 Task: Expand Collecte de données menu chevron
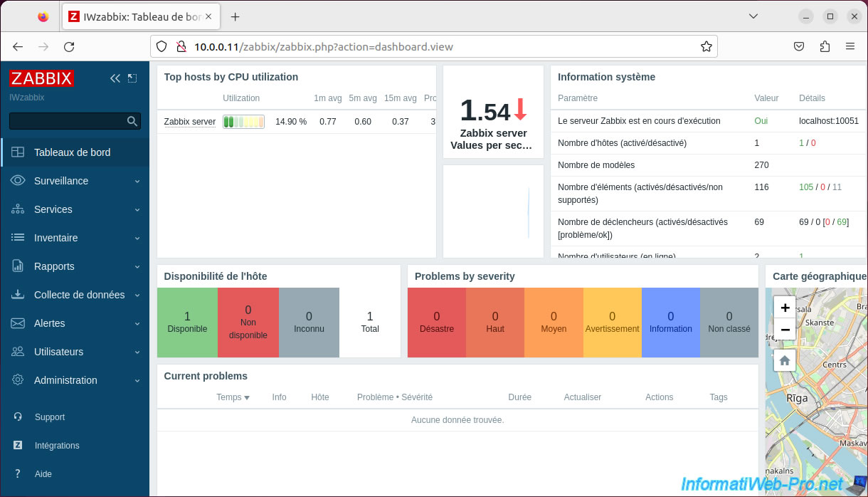137,295
